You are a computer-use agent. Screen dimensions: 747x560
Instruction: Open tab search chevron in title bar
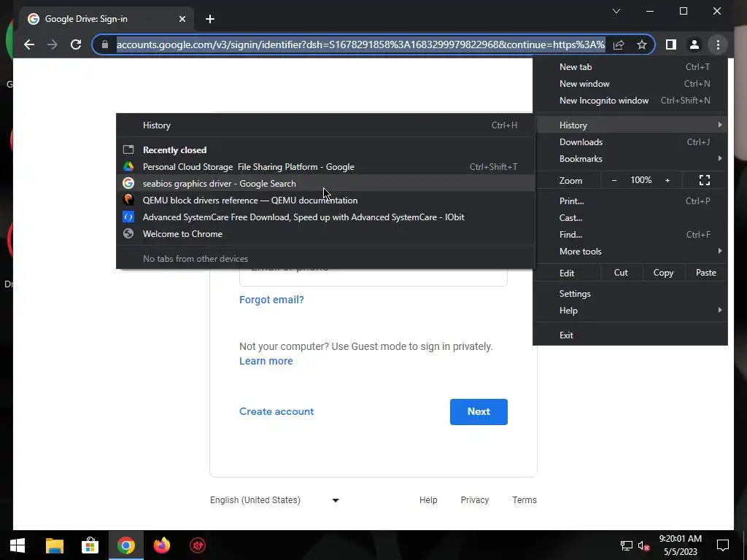pyautogui.click(x=616, y=11)
